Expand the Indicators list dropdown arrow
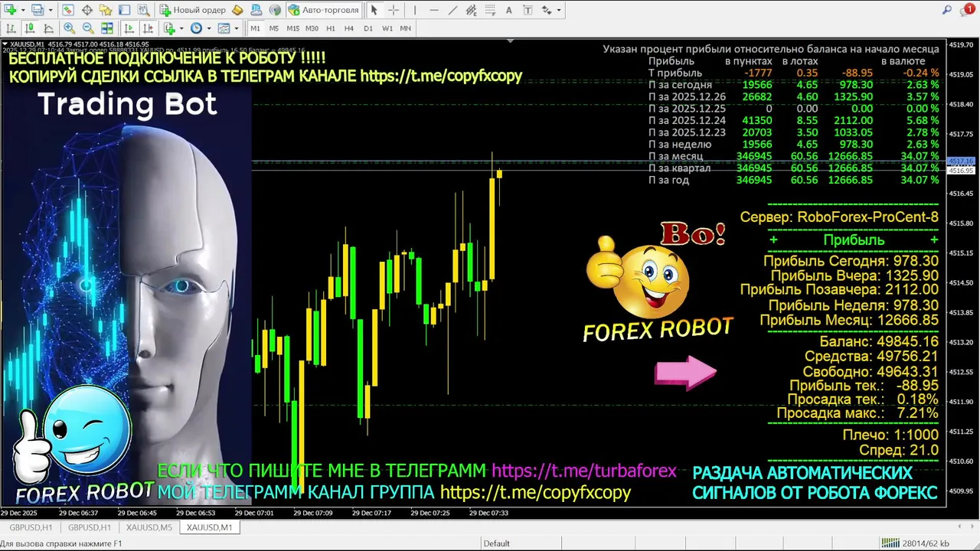Viewport: 980px width, 551px height. pos(181,29)
